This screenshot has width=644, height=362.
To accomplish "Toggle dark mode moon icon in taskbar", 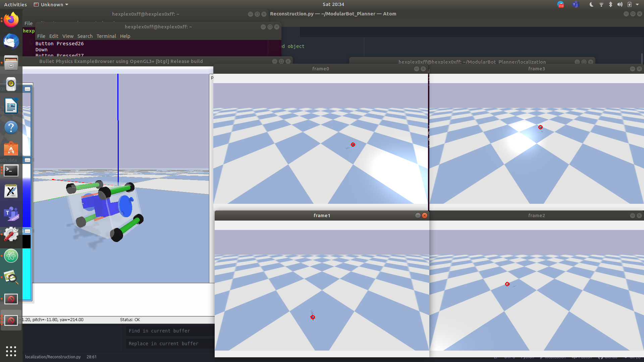I will pyautogui.click(x=591, y=4).
